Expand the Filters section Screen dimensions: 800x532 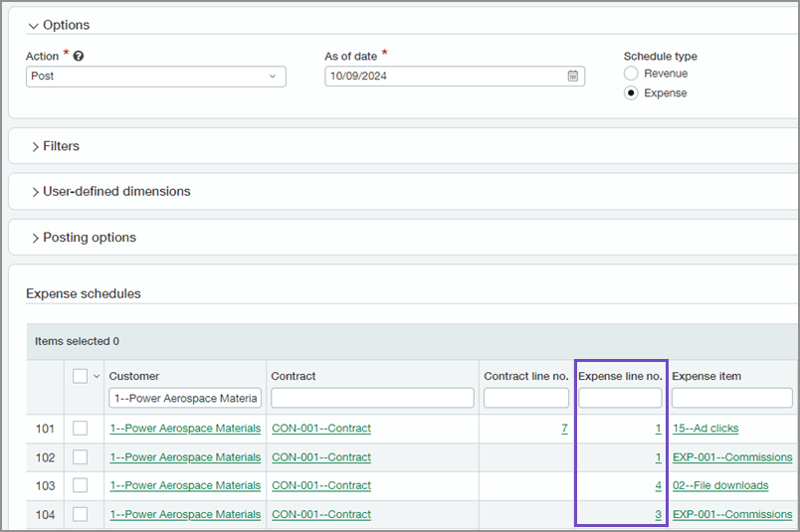36,146
